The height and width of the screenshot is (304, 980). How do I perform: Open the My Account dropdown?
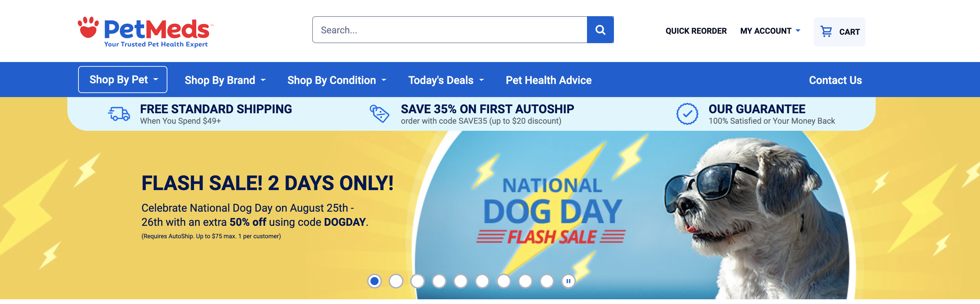[x=770, y=31]
